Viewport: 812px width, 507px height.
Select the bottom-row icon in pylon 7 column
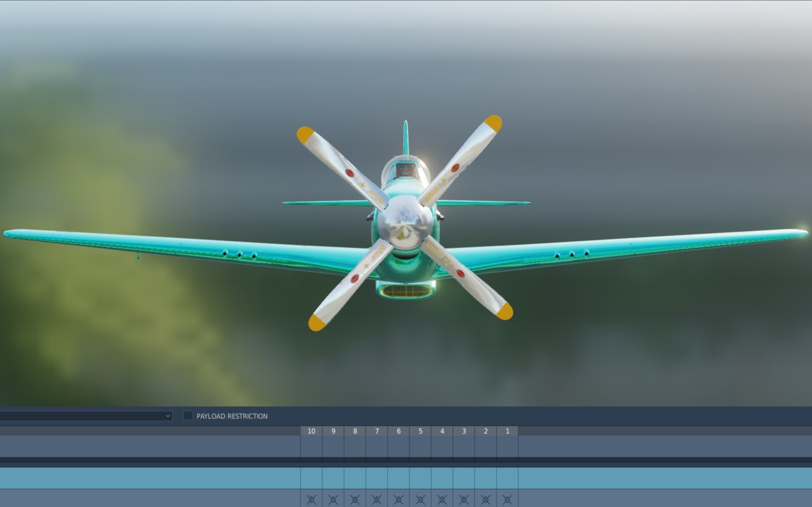(x=377, y=500)
